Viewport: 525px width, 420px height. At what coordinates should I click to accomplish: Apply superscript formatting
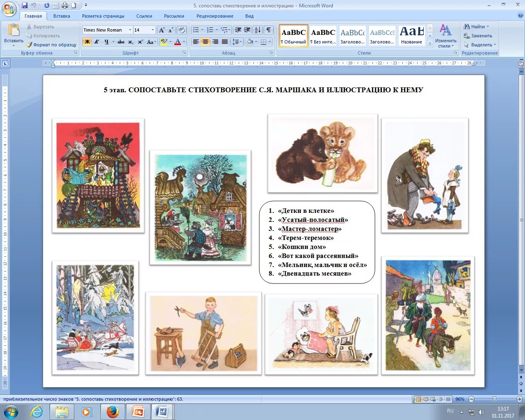coord(140,42)
